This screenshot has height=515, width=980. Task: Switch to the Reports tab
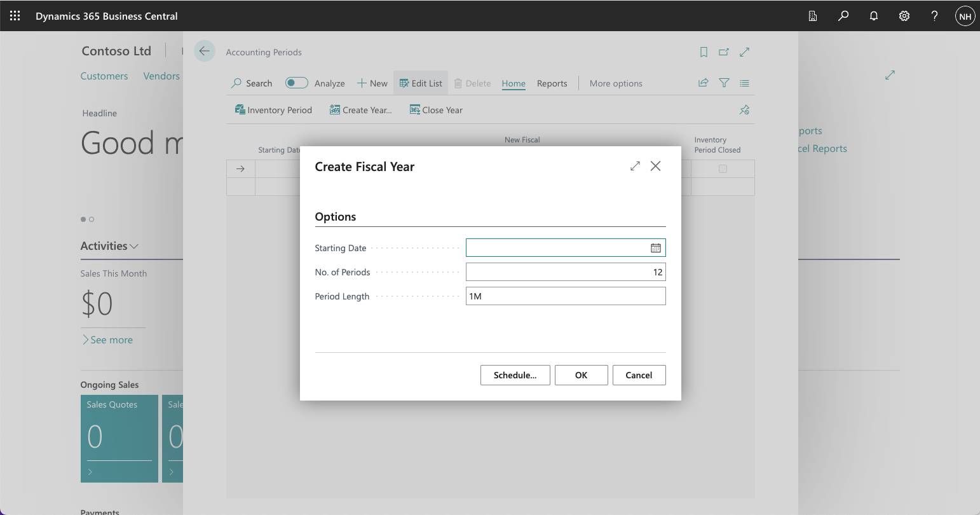pos(552,83)
